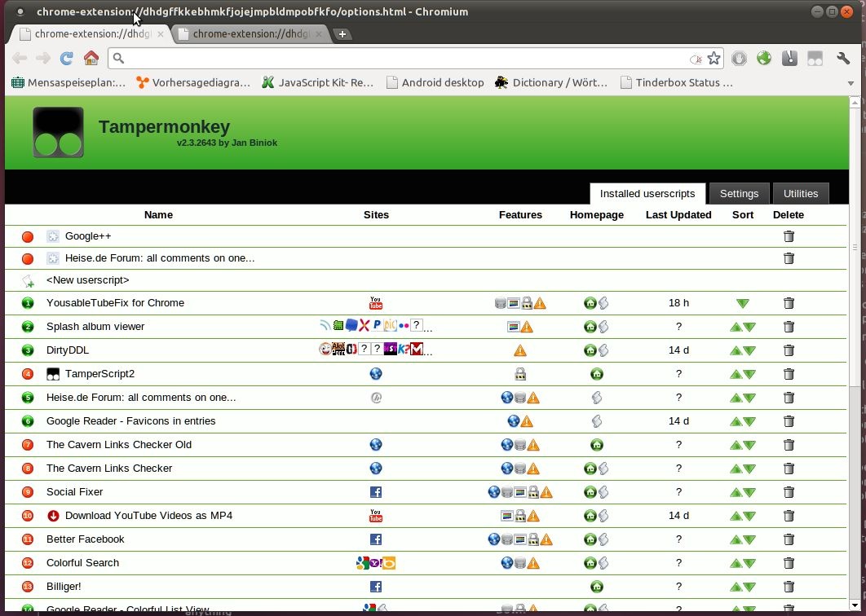
Task: Remove DirtyDDL using its trash icon
Action: point(789,350)
